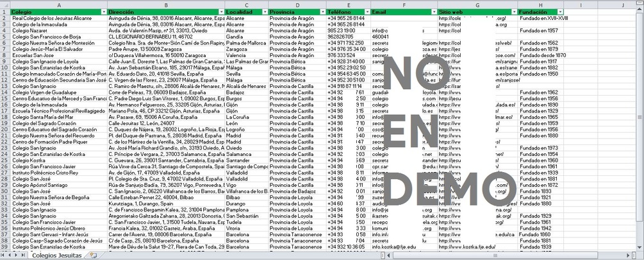Viewport: 644px width, 260px height.
Task: Open Localidad column filter dropdown
Action: (265, 12)
